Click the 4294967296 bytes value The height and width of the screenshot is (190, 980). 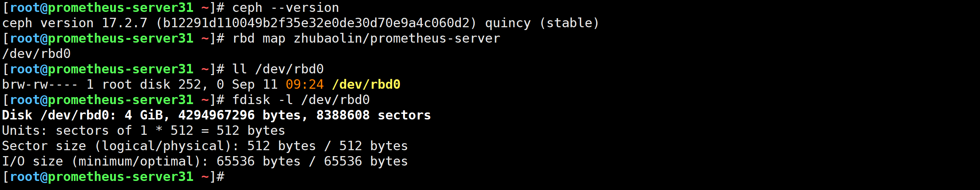216,115
